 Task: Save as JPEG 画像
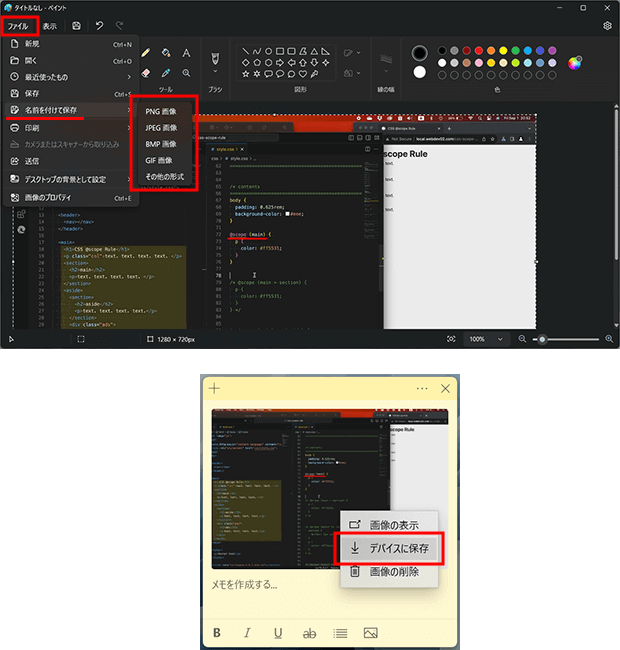[x=165, y=128]
